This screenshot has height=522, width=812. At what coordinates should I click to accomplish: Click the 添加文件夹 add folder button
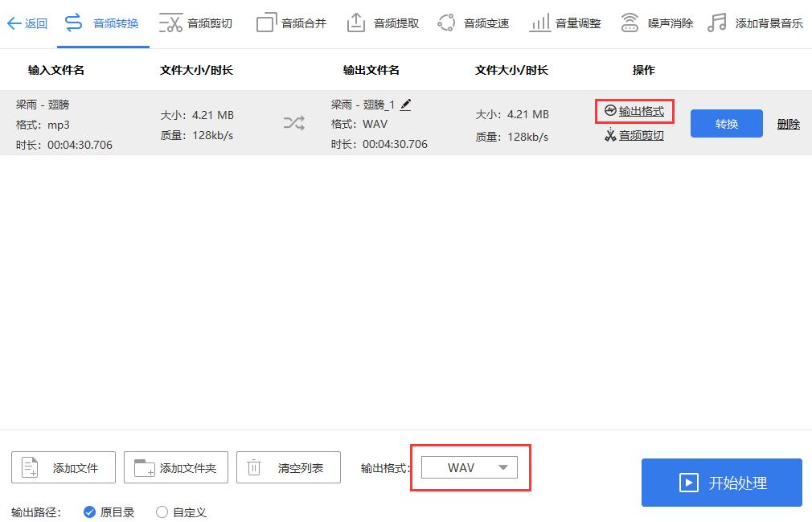pos(175,467)
